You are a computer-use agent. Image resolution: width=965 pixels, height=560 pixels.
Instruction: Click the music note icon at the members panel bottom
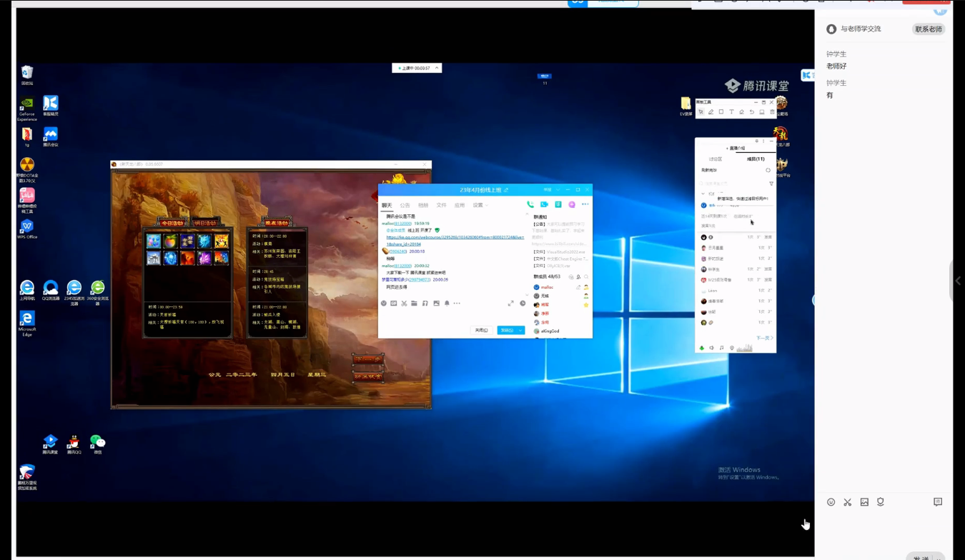pyautogui.click(x=721, y=348)
